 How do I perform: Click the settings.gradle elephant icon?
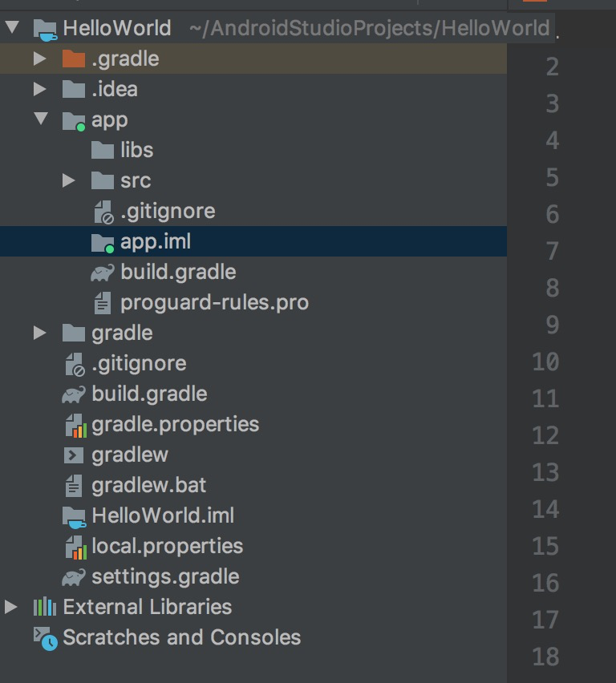74,578
